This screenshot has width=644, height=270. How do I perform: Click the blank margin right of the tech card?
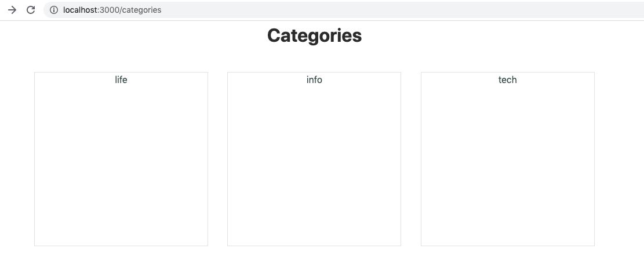pyautogui.click(x=619, y=159)
